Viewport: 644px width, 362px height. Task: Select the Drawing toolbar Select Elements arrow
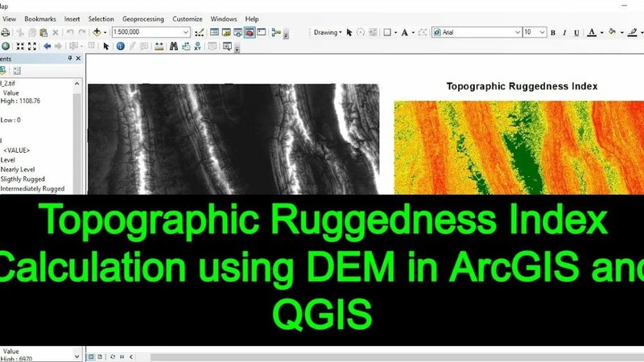click(x=349, y=32)
